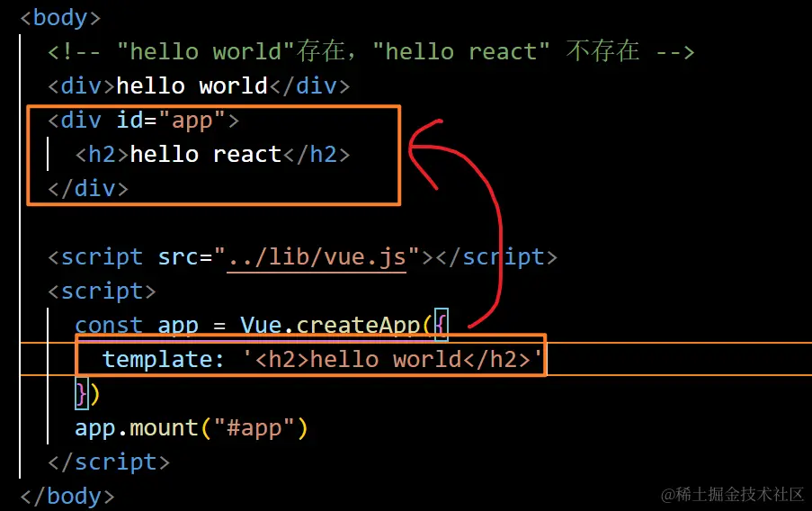Image resolution: width=812 pixels, height=511 pixels.
Task: Click the 'const app = Vue.createApp(' line
Action: coord(262,325)
